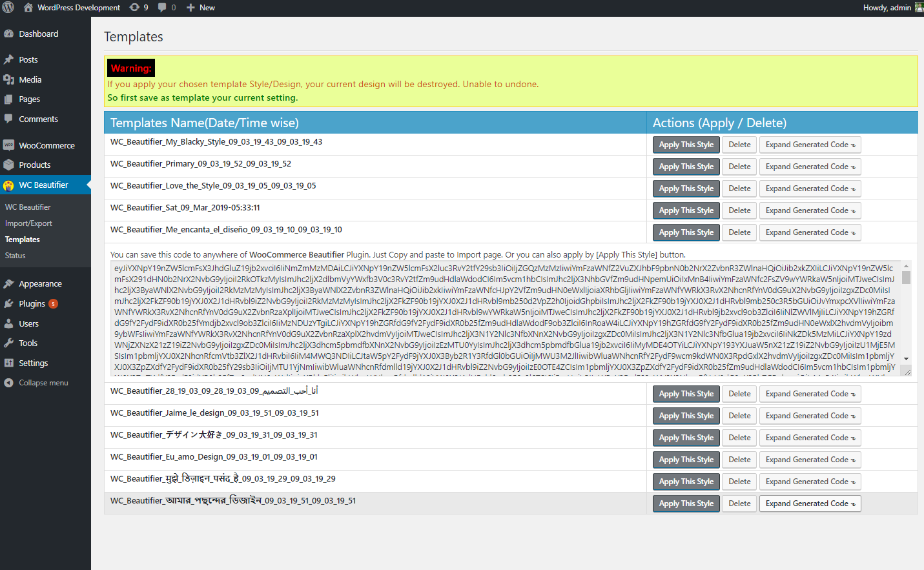
Task: Click the textarea scroll down arrow
Action: pyautogui.click(x=907, y=359)
